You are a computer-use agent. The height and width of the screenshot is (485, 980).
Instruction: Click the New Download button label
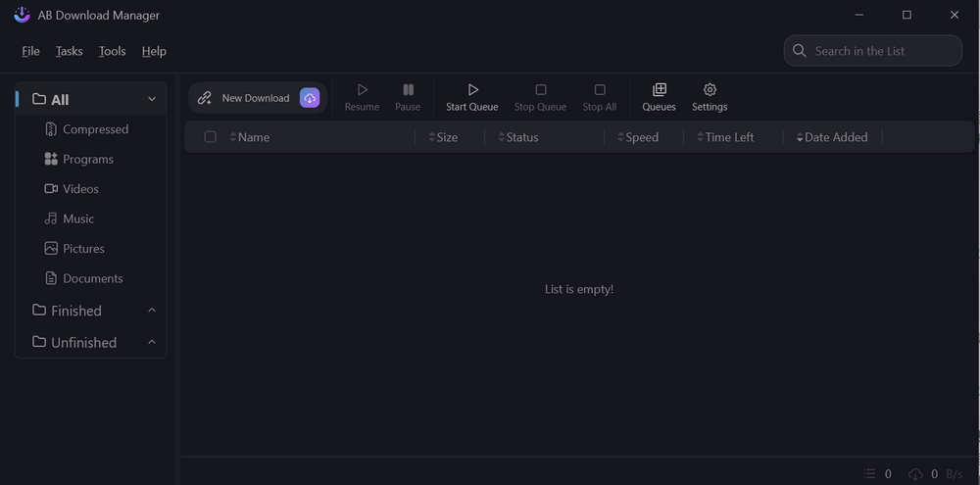(256, 98)
